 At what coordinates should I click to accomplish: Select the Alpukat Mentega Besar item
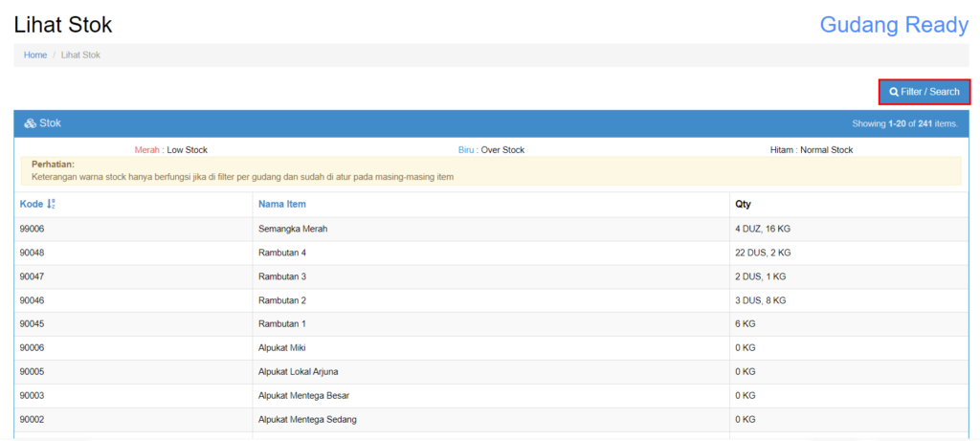(x=305, y=395)
